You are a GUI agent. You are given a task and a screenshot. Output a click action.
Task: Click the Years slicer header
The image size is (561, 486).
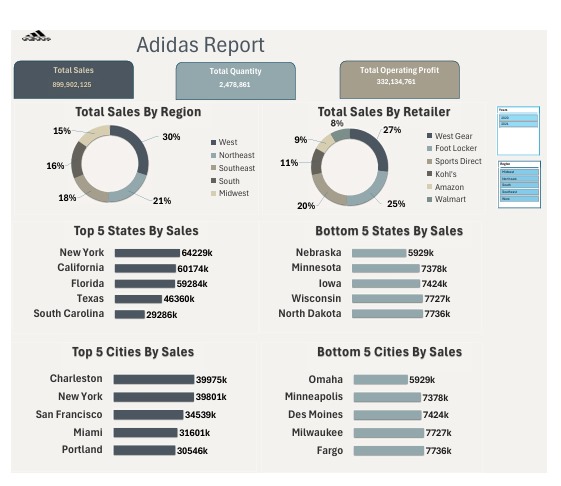[x=503, y=110]
